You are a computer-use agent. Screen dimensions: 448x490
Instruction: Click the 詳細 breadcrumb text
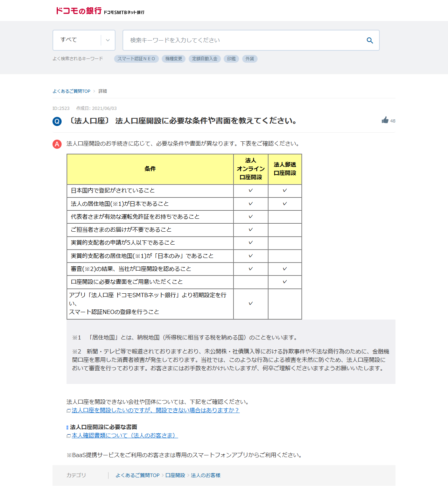(103, 91)
